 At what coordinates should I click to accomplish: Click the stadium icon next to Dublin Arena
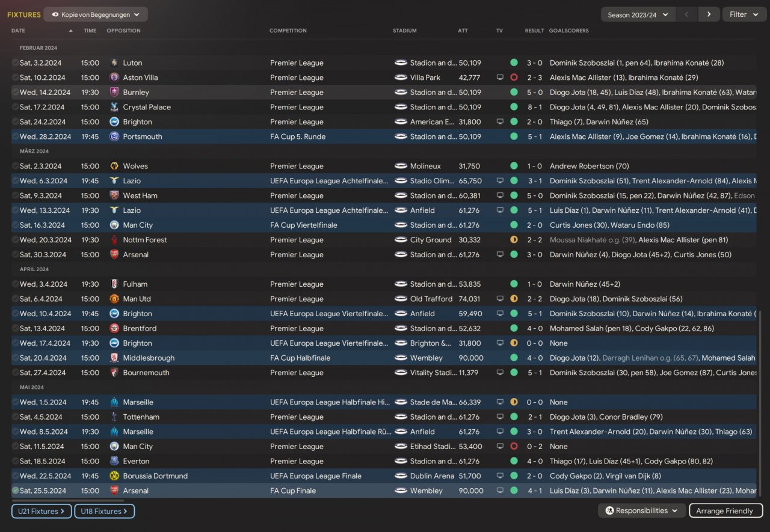pos(401,476)
